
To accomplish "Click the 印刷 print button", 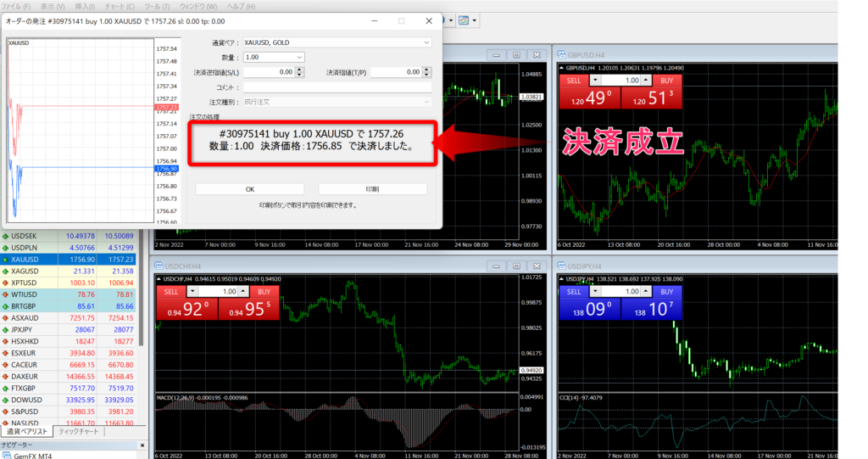I will [372, 188].
